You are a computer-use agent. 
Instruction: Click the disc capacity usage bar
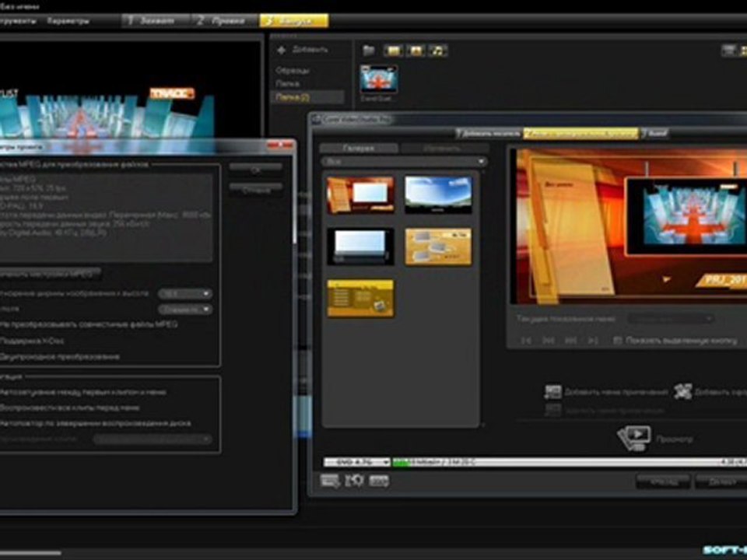pyautogui.click(x=569, y=462)
